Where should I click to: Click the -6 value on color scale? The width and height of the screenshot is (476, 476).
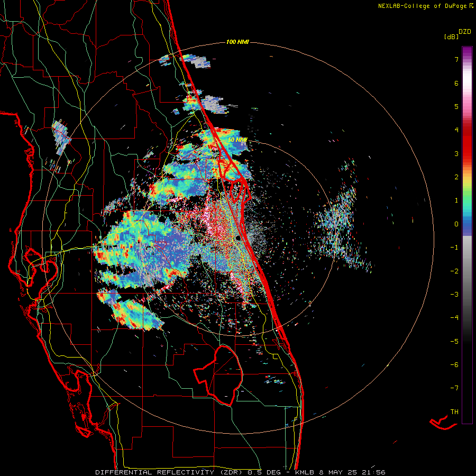(454, 365)
